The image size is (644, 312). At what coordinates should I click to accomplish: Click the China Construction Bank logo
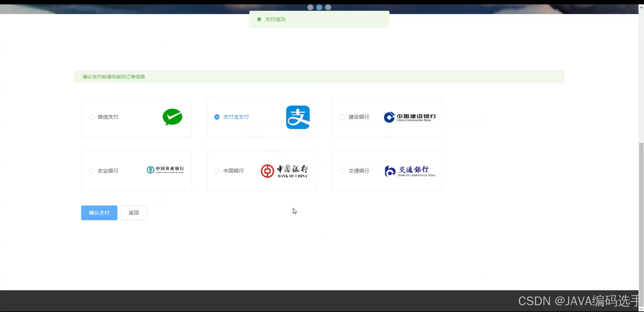point(410,117)
